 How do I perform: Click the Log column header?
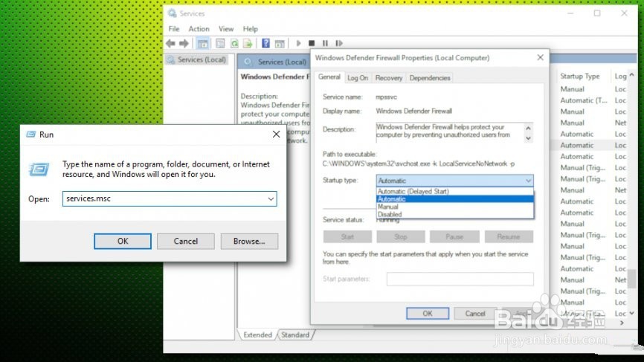pos(620,77)
